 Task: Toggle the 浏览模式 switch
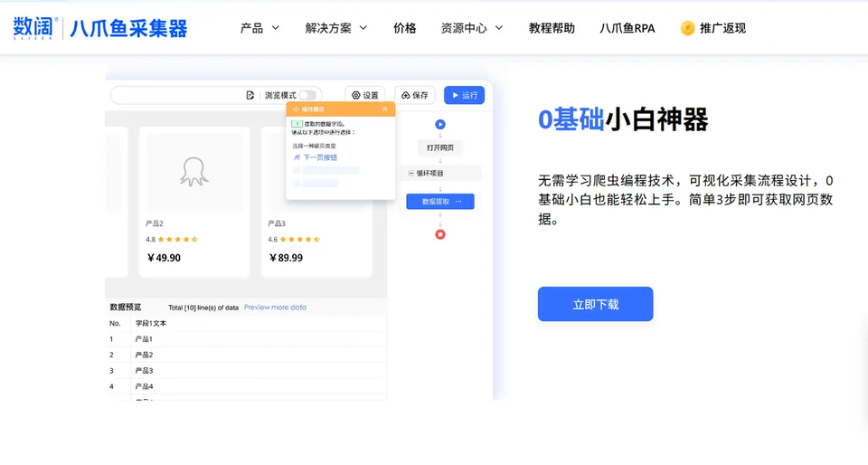coord(307,95)
